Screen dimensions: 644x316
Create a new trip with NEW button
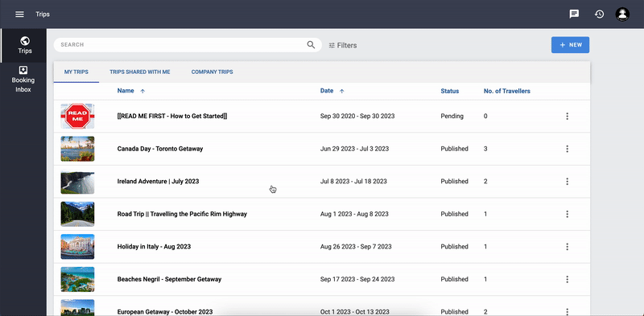tap(570, 45)
